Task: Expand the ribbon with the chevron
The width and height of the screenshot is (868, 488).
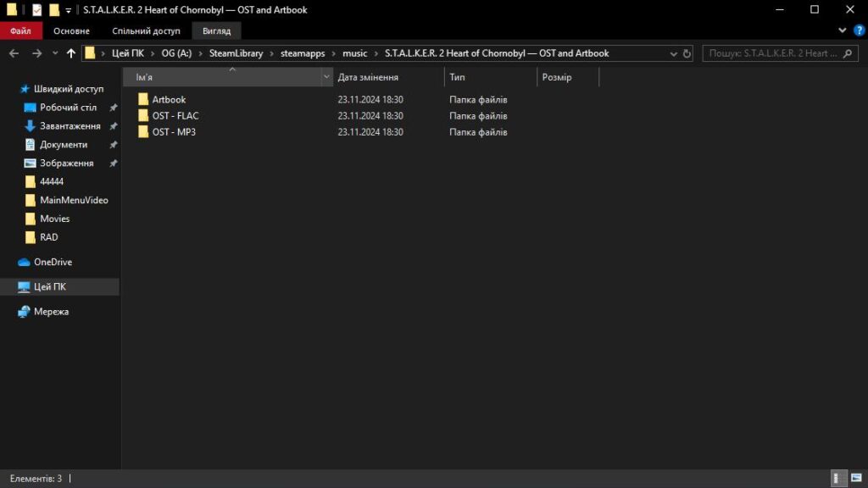Action: pos(842,30)
